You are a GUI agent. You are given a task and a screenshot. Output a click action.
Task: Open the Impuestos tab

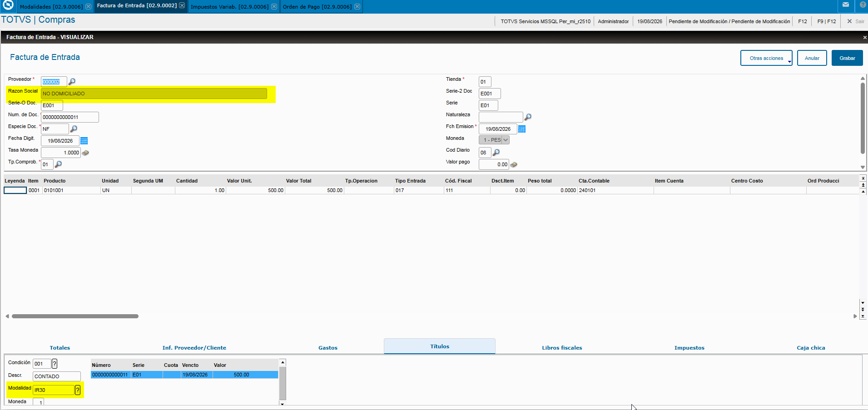click(689, 348)
